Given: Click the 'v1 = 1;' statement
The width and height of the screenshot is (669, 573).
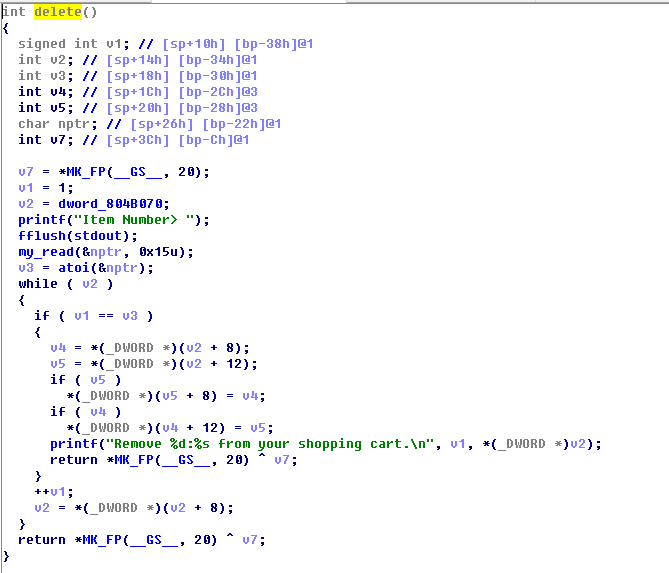Looking at the screenshot, I should (x=46, y=188).
